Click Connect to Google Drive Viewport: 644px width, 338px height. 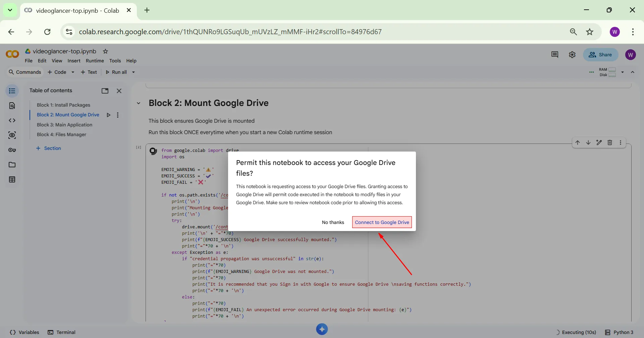[382, 222]
